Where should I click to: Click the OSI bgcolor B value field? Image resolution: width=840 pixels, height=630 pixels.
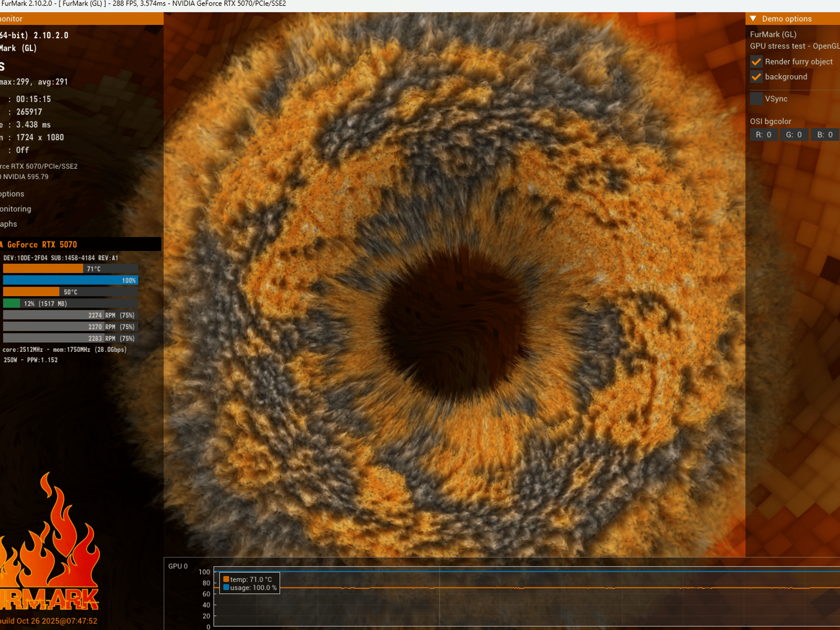coord(825,135)
